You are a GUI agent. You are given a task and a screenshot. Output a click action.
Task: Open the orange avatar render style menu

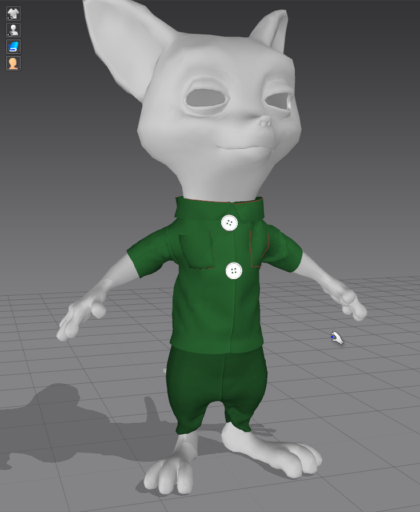(x=13, y=63)
